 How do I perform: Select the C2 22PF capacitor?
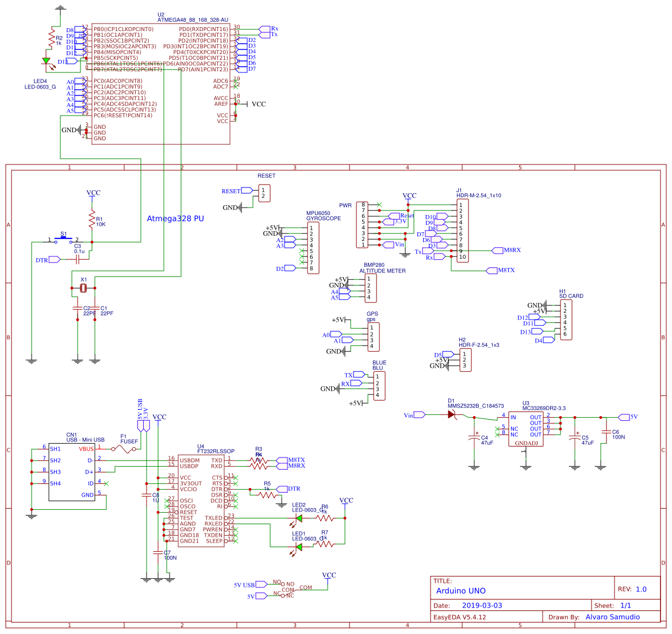[x=78, y=308]
